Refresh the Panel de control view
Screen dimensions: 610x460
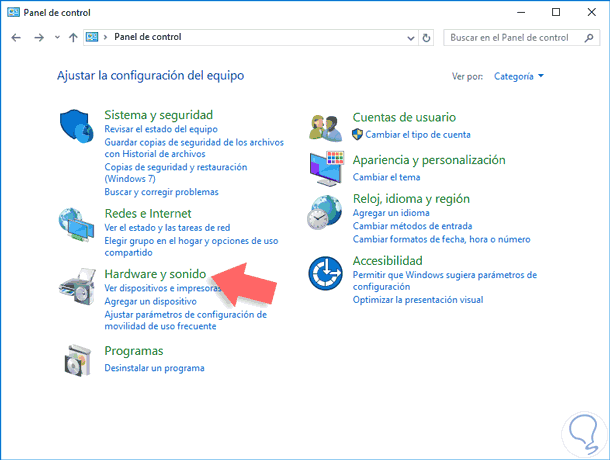tap(426, 38)
